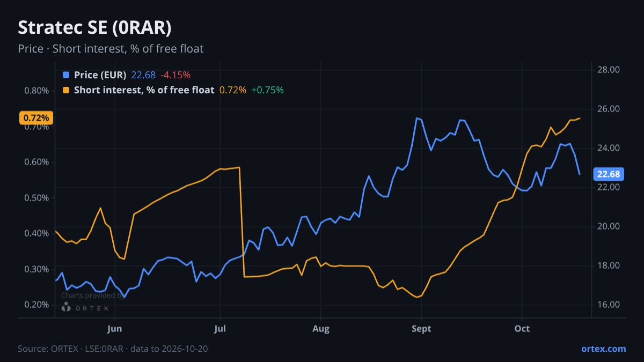644x362 pixels.
Task: Click the -4.15% price change value
Action: point(175,75)
